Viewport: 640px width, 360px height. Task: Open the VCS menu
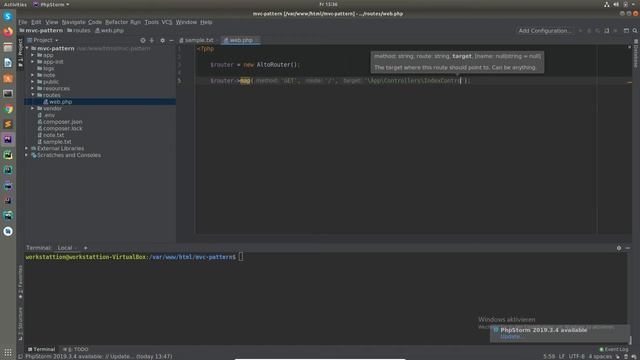tap(167, 22)
